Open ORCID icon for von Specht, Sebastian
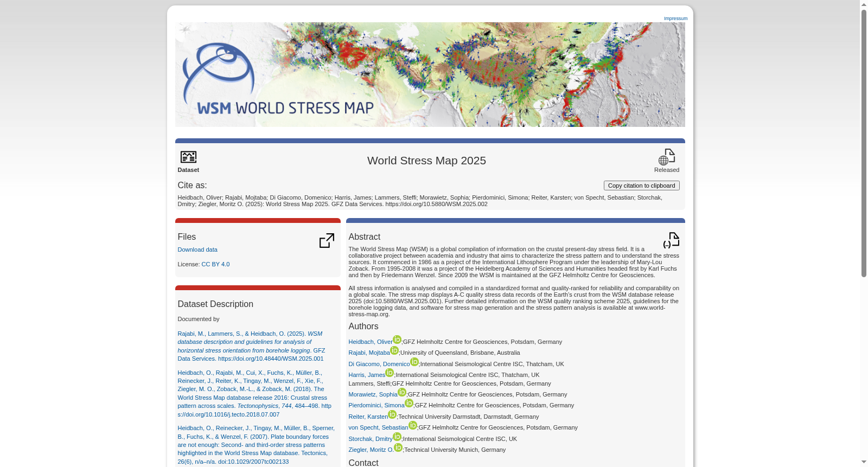 click(x=413, y=425)
